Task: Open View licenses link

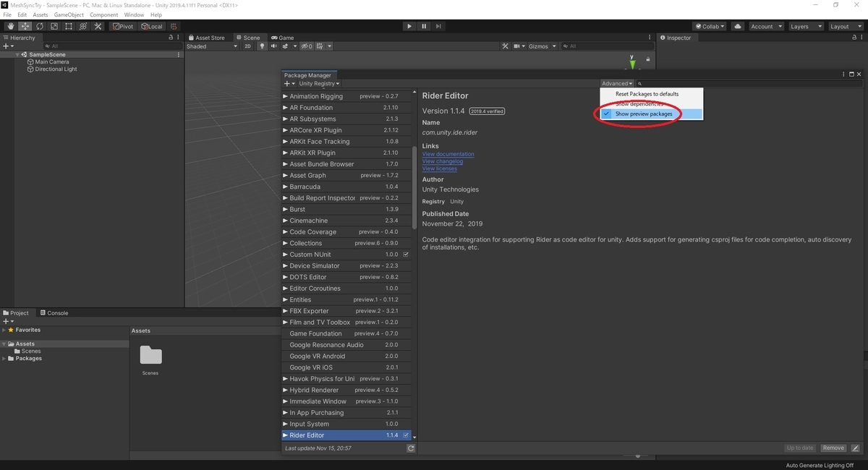Action: coord(440,168)
